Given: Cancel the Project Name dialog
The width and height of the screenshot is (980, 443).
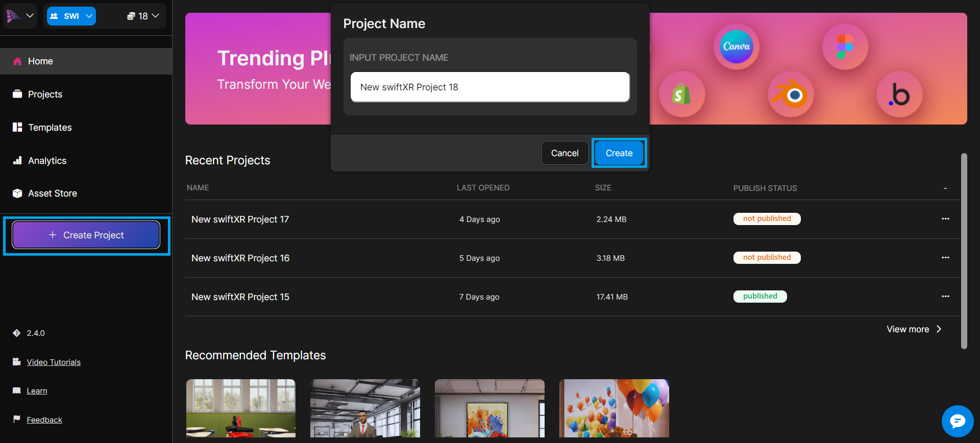Looking at the screenshot, I should pos(565,153).
